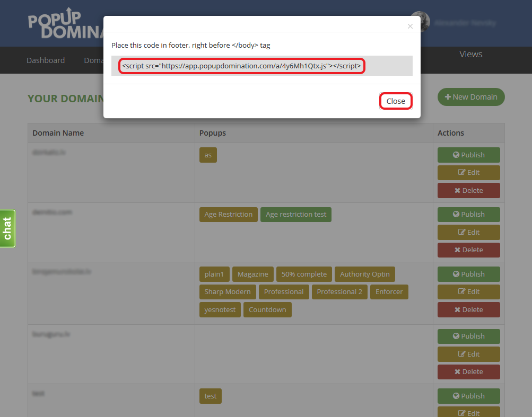Click the New Domain button
Viewport: 532px width, 417px height.
click(x=471, y=97)
